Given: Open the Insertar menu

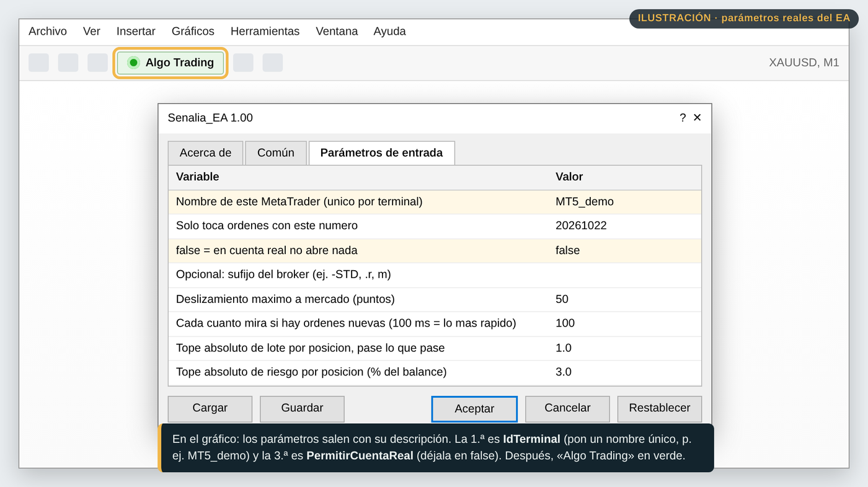Looking at the screenshot, I should 136,31.
